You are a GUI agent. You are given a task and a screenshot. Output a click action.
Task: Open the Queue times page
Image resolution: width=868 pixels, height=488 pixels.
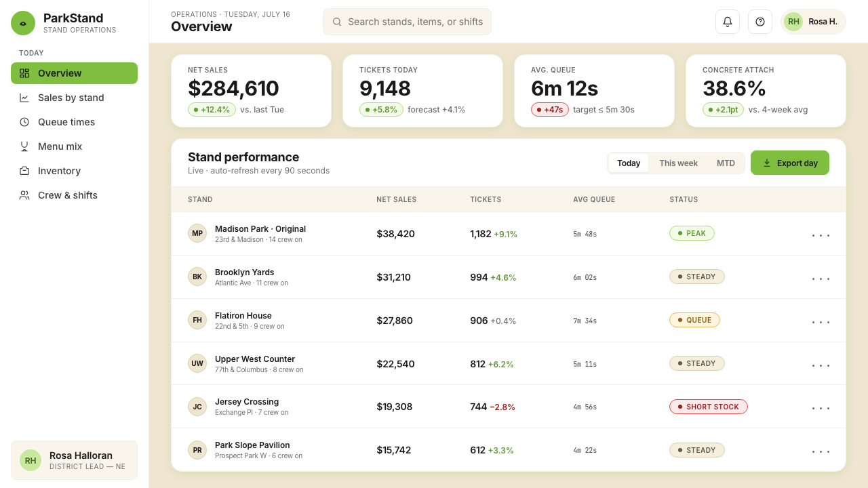tap(74, 122)
